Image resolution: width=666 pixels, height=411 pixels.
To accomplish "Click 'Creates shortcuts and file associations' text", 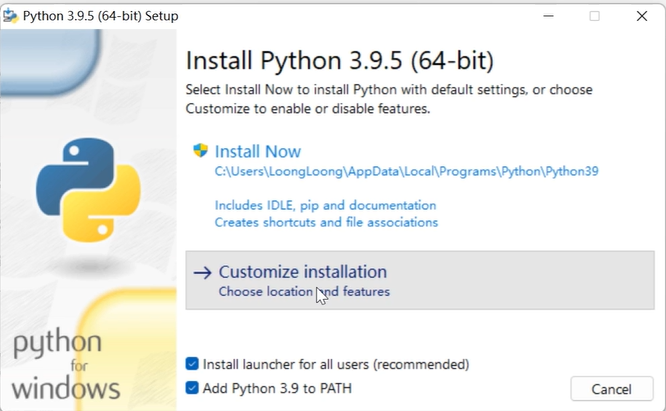I will coord(326,222).
